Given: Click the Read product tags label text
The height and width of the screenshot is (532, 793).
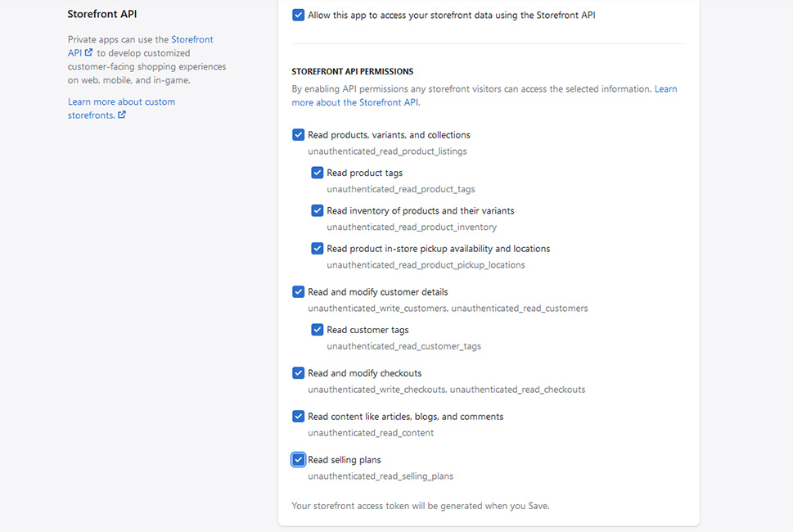Looking at the screenshot, I should (365, 173).
